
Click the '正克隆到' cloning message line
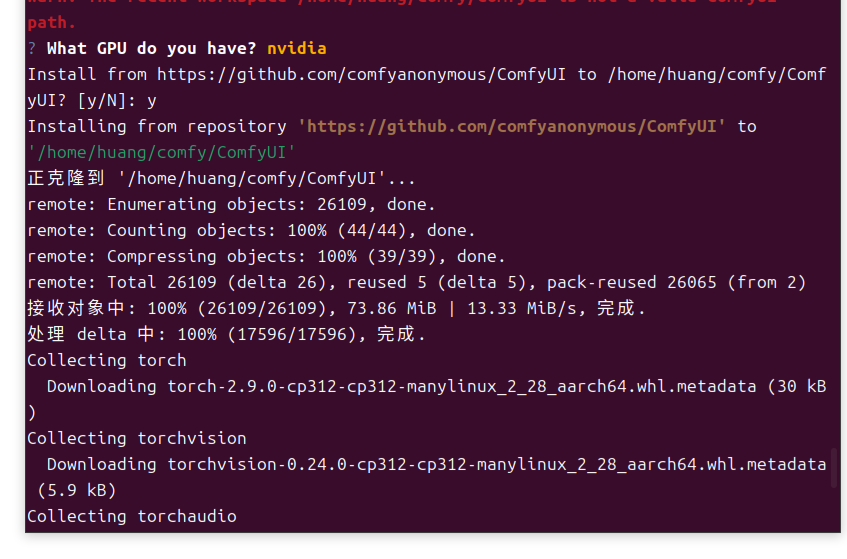(221, 178)
